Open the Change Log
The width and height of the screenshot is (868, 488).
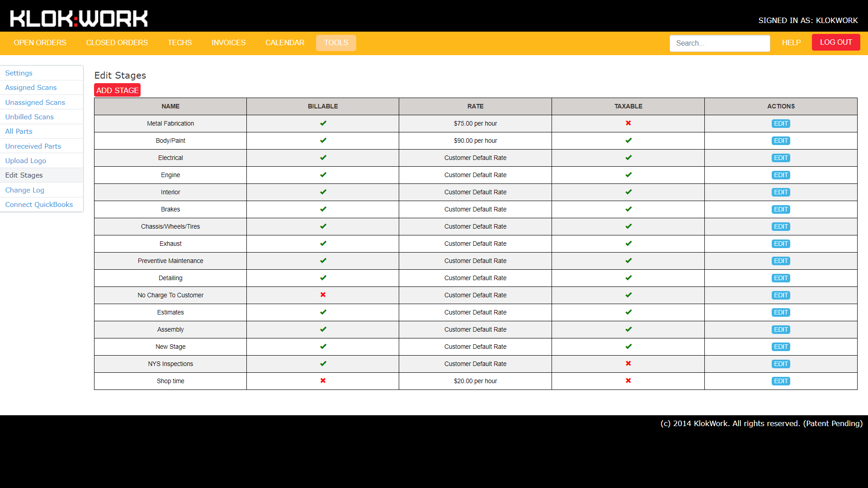click(42, 190)
